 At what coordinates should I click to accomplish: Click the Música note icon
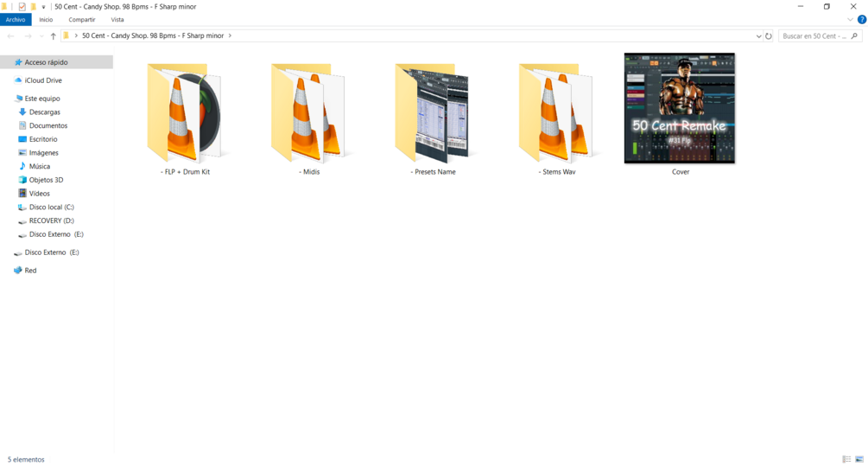tap(22, 166)
